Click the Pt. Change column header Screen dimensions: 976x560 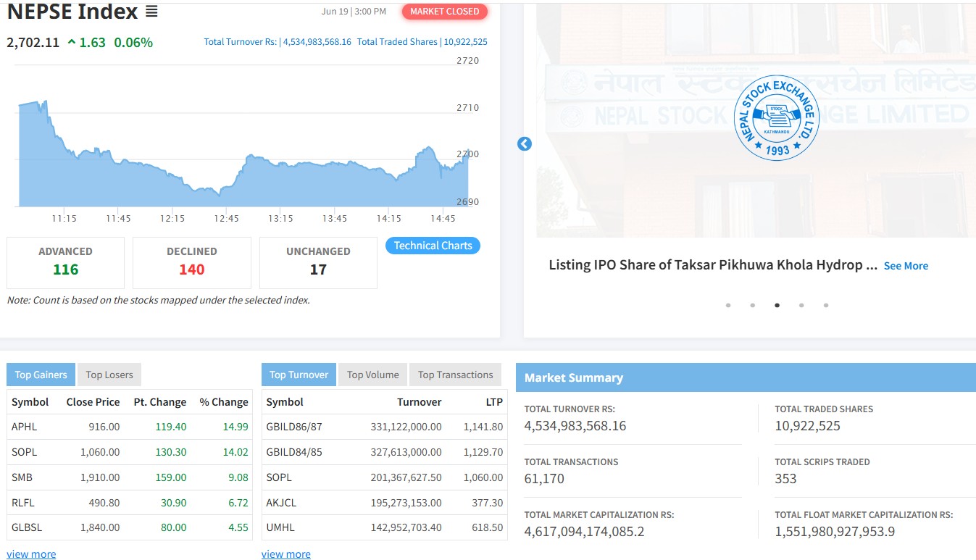click(x=160, y=402)
